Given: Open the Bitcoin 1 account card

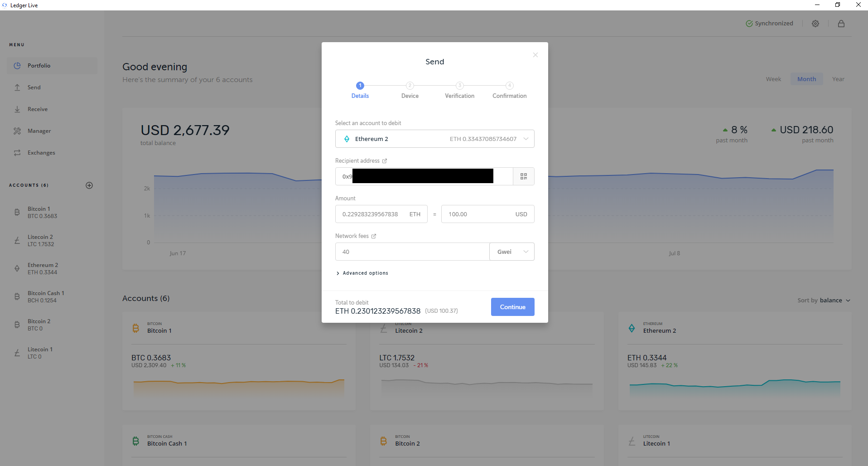Looking at the screenshot, I should pyautogui.click(x=239, y=361).
